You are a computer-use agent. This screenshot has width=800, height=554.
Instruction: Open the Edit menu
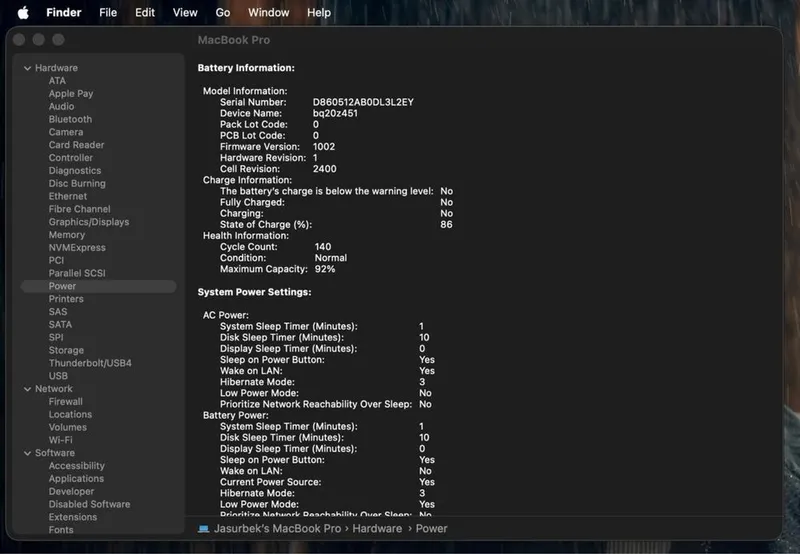point(145,13)
